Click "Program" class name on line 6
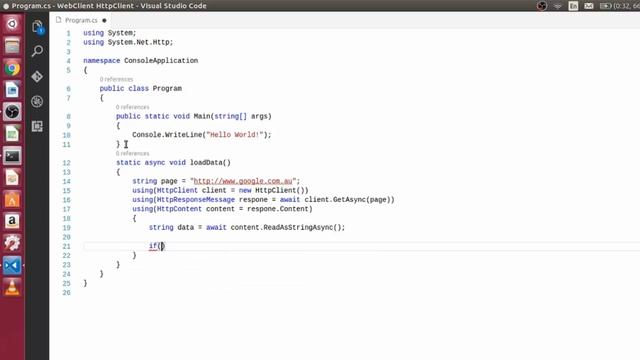Image resolution: width=640 pixels, height=360 pixels. 167,88
